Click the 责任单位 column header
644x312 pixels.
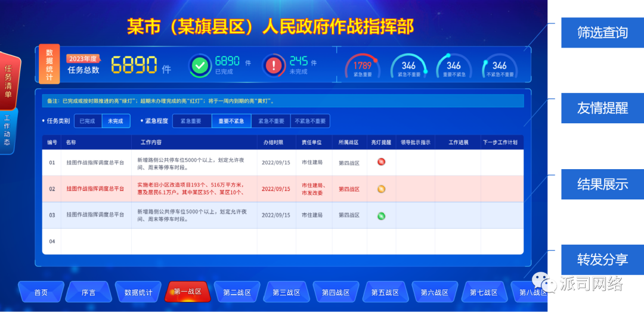[x=312, y=142]
